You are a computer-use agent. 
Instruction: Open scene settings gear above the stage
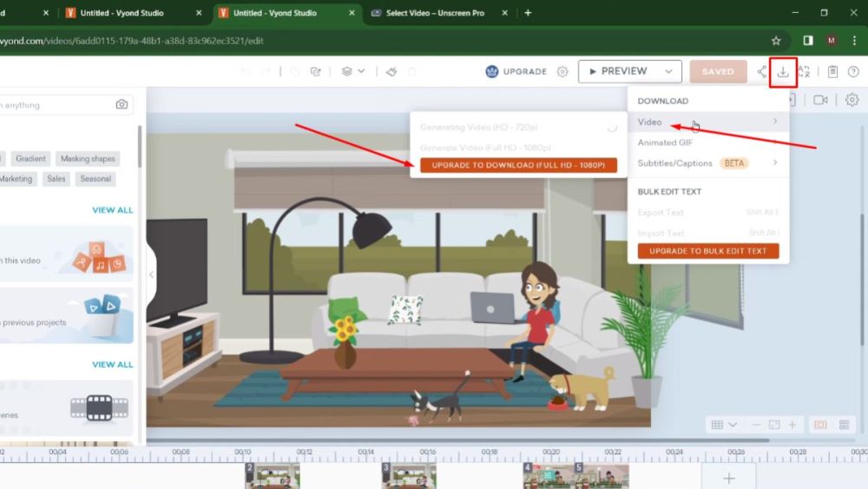(852, 100)
